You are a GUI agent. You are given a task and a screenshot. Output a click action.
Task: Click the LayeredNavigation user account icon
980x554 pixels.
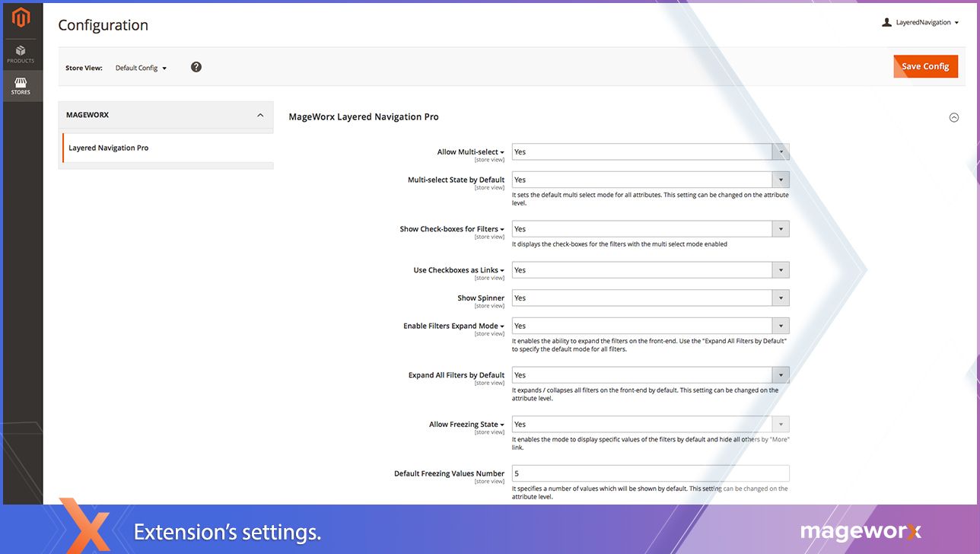pyautogui.click(x=886, y=23)
